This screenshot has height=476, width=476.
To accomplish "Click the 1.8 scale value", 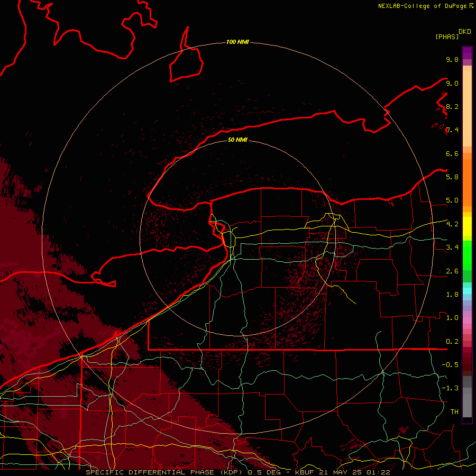I will 452,295.
